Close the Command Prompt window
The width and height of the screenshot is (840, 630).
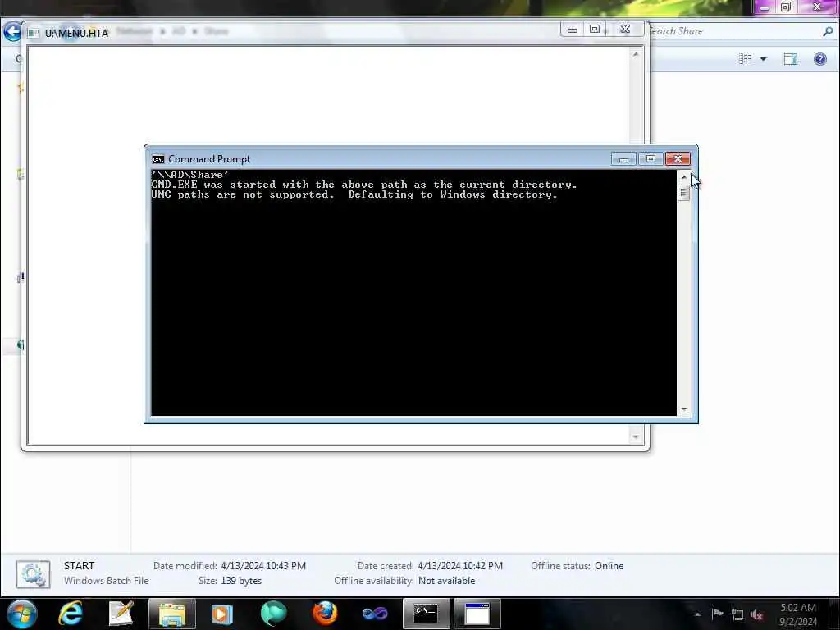coord(678,159)
